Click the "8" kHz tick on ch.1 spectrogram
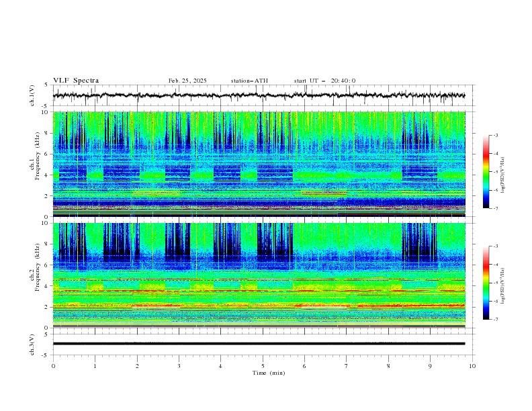The height and width of the screenshot is (411, 532). pos(46,133)
